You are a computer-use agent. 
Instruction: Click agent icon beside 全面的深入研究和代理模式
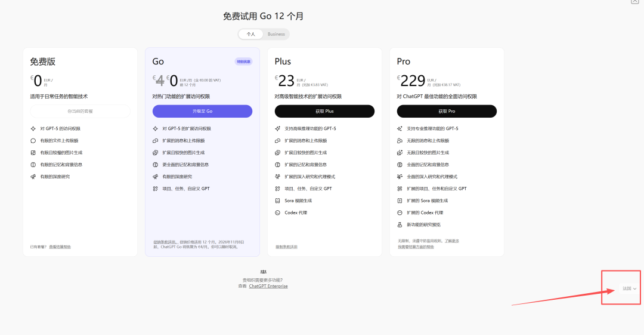400,177
